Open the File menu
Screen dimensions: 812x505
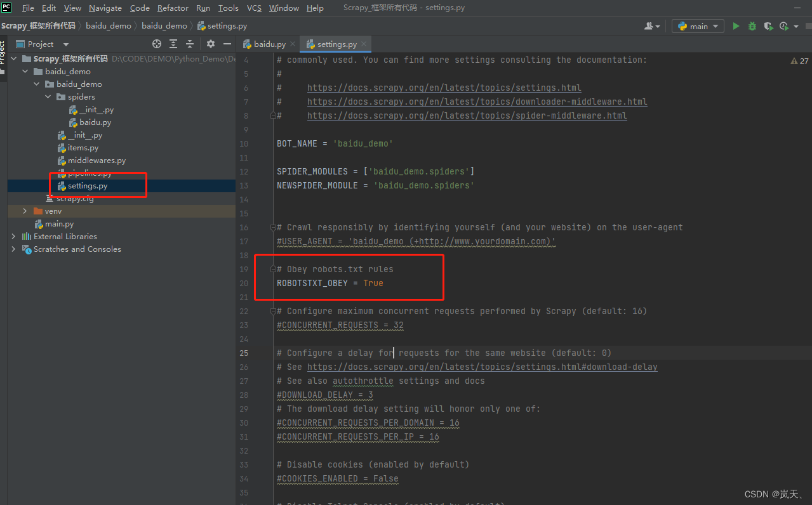(x=28, y=8)
